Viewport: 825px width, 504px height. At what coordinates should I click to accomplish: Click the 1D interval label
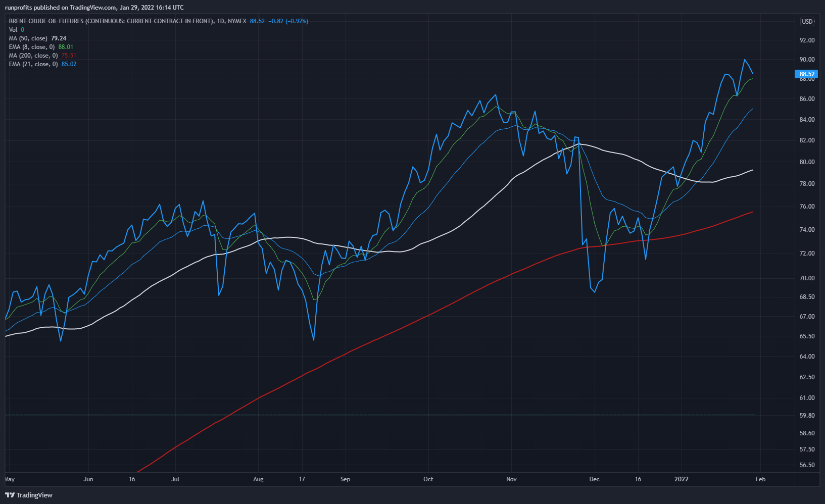(220, 21)
